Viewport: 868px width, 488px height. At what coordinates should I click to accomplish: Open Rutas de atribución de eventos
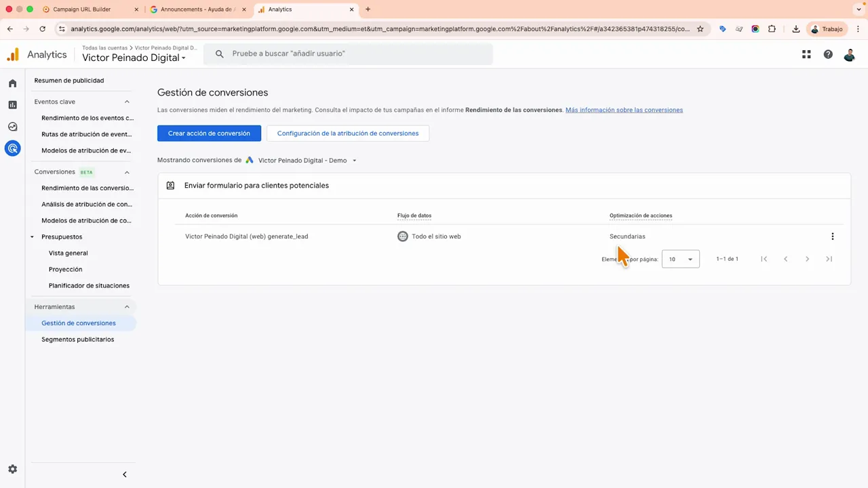[87, 134]
